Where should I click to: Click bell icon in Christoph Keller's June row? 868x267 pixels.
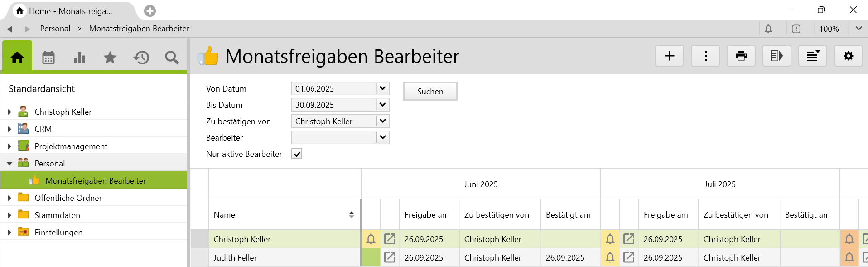371,239
